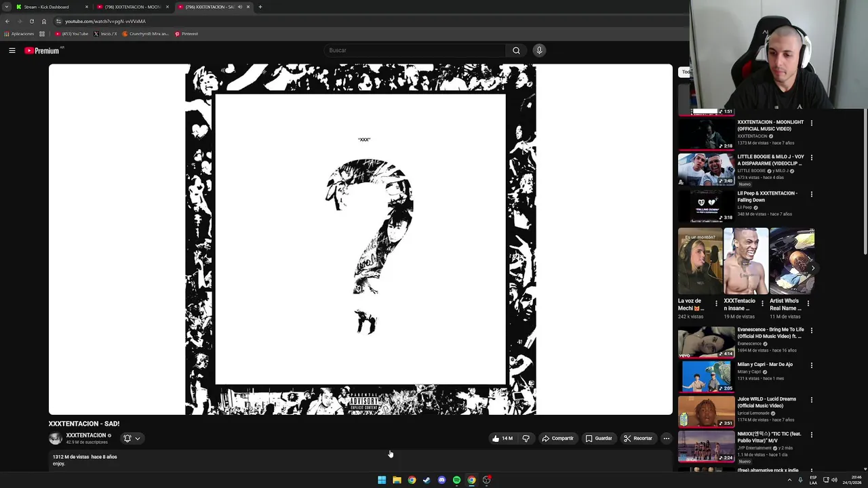868x488 pixels.
Task: Play Evanescence Bring Me To Life video
Action: (706, 342)
